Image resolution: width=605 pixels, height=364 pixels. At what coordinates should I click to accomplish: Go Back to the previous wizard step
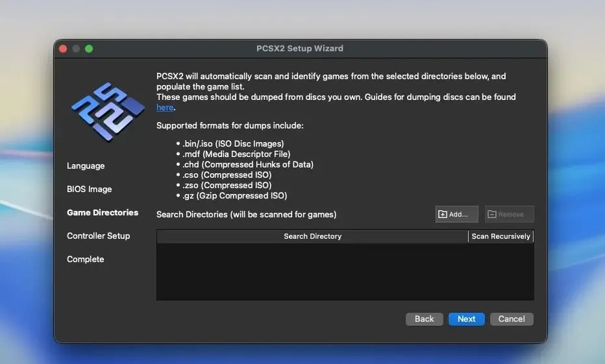[424, 319]
